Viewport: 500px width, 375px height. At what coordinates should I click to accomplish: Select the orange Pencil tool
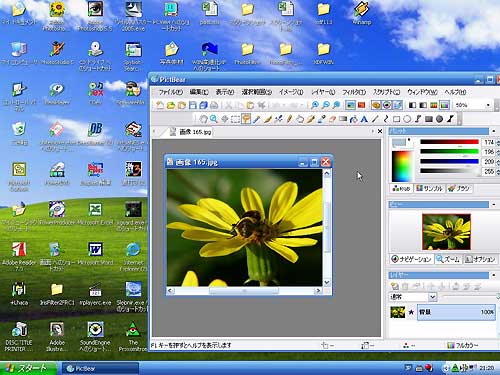(289, 119)
